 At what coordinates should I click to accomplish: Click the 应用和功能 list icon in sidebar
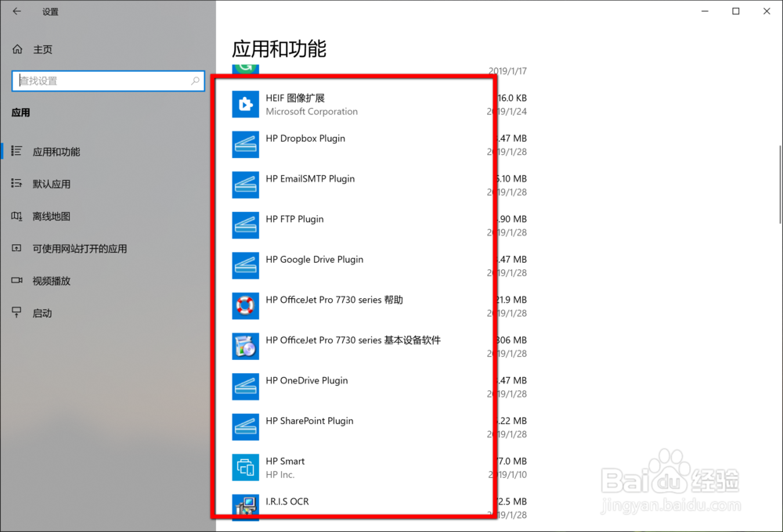(x=16, y=151)
